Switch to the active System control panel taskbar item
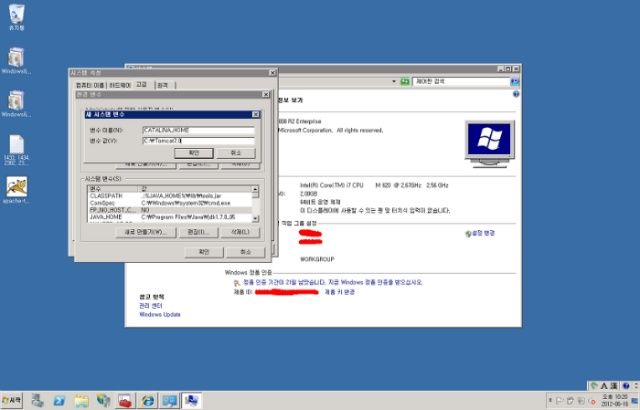 (191, 401)
